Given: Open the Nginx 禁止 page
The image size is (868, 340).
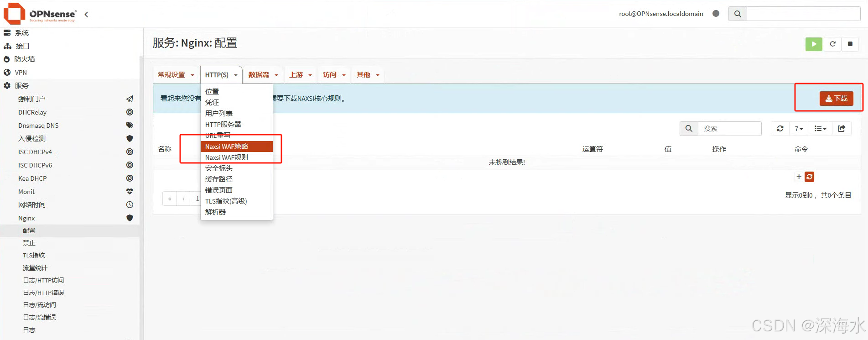Looking at the screenshot, I should (x=29, y=243).
